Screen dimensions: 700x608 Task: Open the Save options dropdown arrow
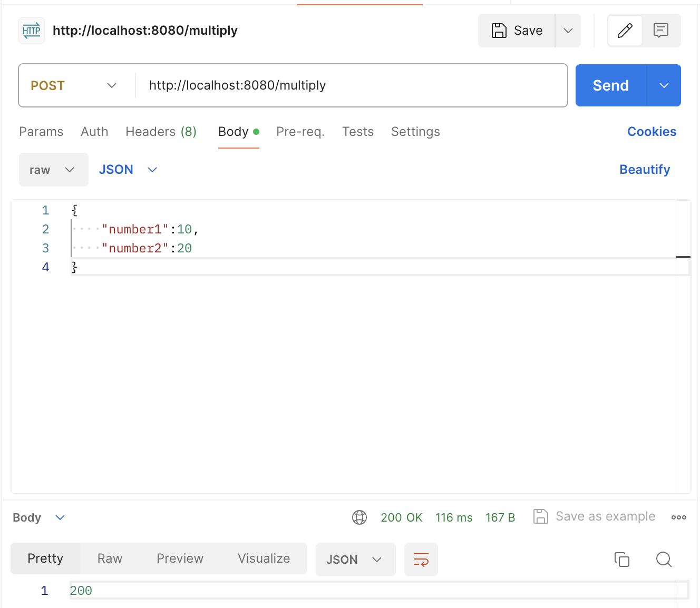568,31
